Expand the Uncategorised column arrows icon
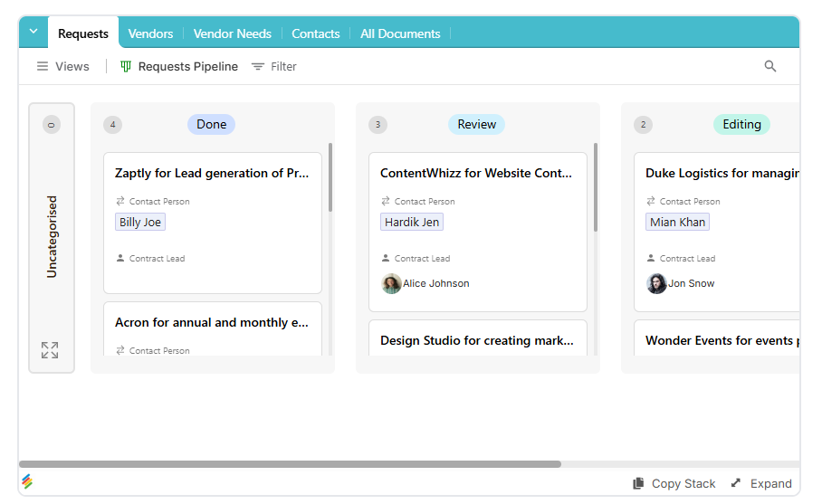 (x=50, y=350)
